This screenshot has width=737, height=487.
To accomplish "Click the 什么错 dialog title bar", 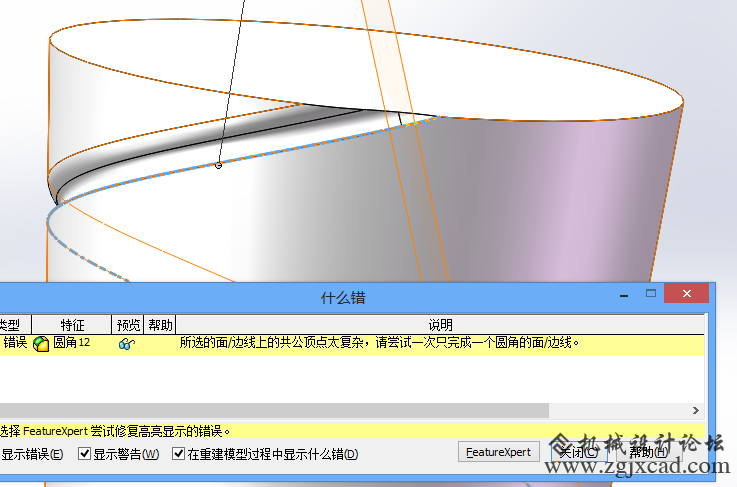I will pos(343,298).
